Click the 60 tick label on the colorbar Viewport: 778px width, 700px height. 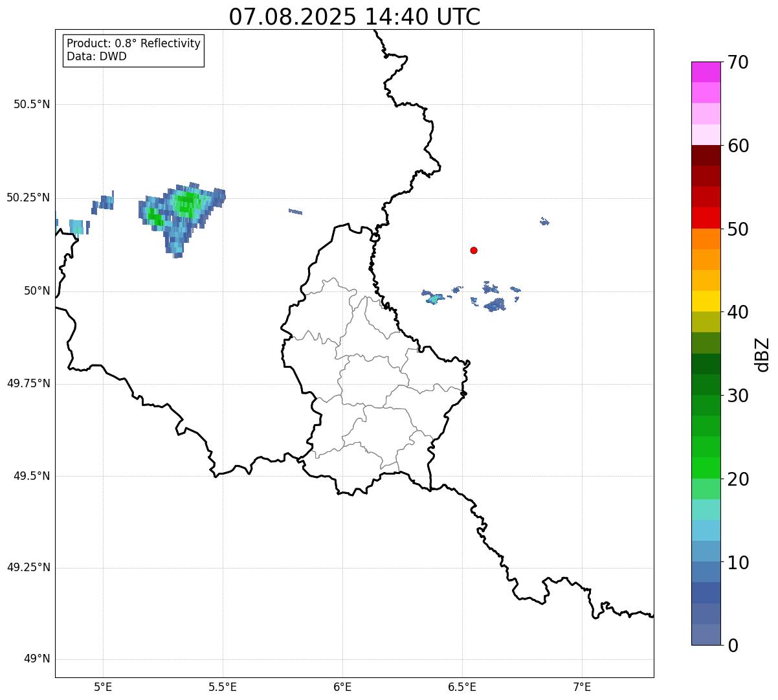tap(738, 146)
